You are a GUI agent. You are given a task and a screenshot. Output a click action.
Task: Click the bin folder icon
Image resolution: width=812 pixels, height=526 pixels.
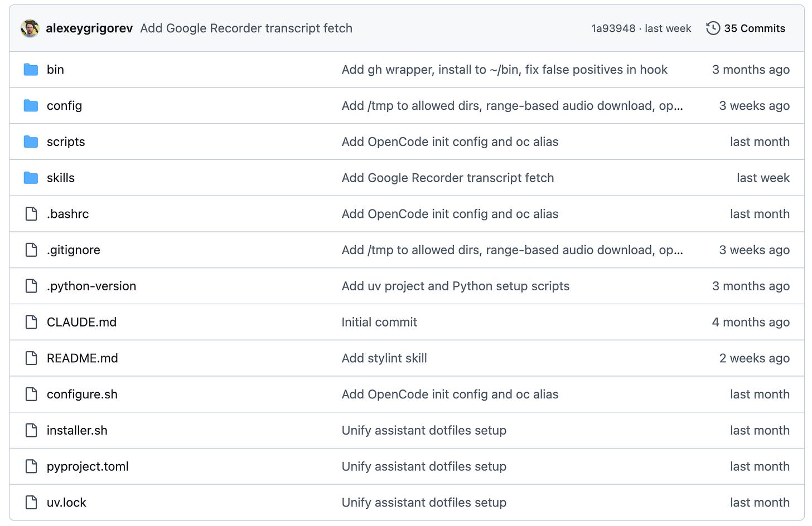[x=31, y=70]
